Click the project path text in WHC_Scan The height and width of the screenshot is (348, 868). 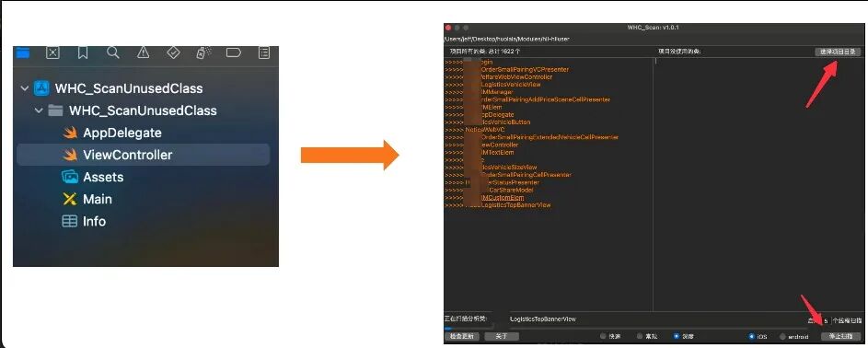tap(506, 39)
